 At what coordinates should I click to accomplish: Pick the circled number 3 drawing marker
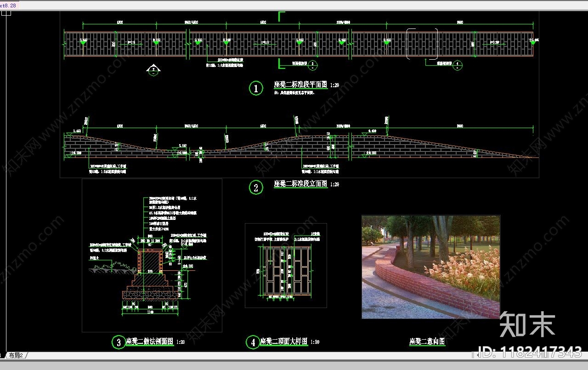[119, 342]
